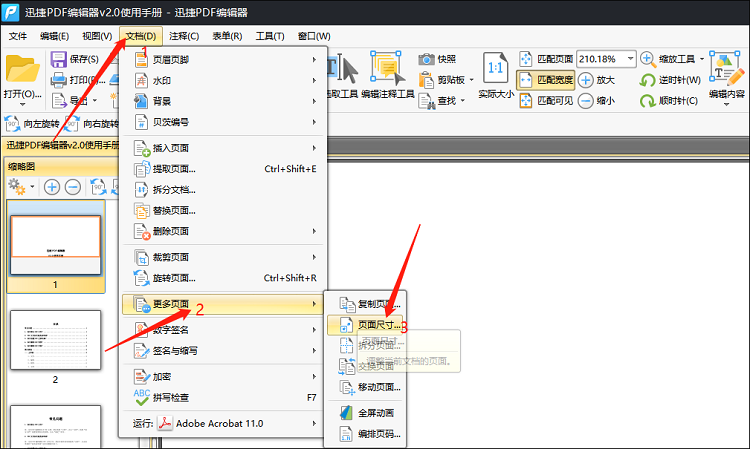Click the 缩小 zoom out minus icon
The height and width of the screenshot is (449, 750).
click(585, 101)
